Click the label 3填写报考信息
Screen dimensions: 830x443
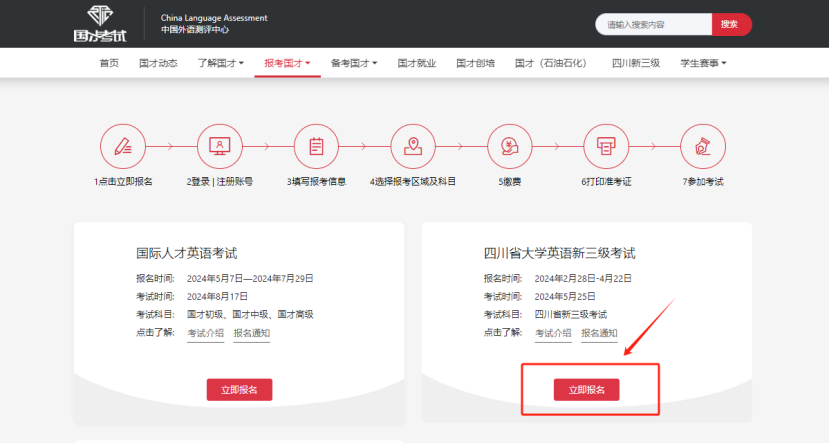316,182
